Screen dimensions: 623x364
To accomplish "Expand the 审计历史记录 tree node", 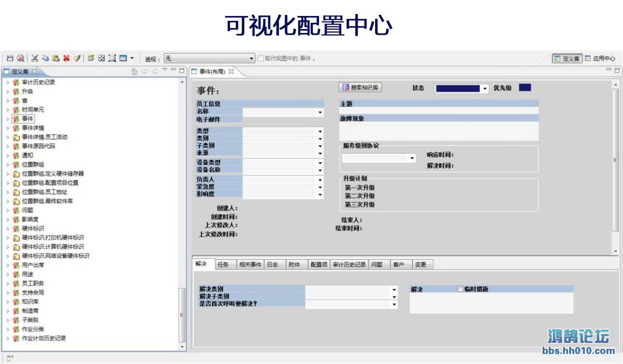I will tap(8, 82).
